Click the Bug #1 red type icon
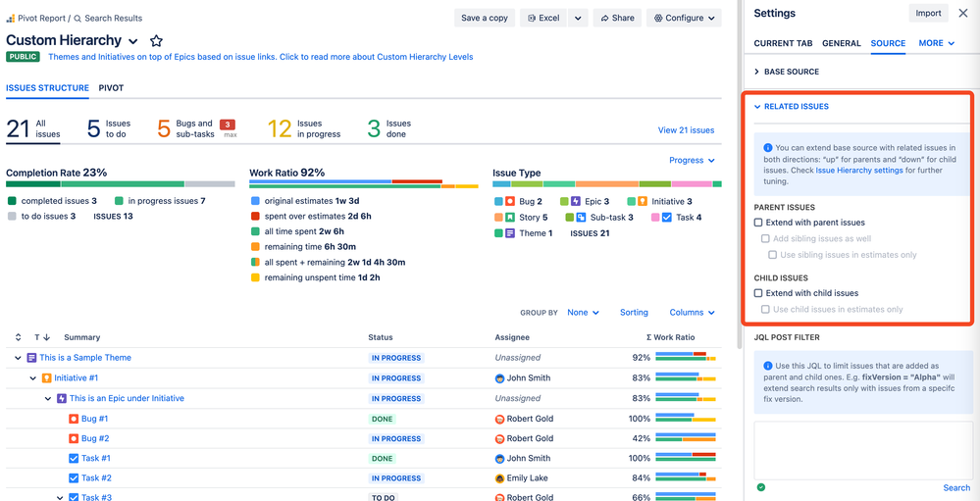The width and height of the screenshot is (980, 501). (x=74, y=419)
